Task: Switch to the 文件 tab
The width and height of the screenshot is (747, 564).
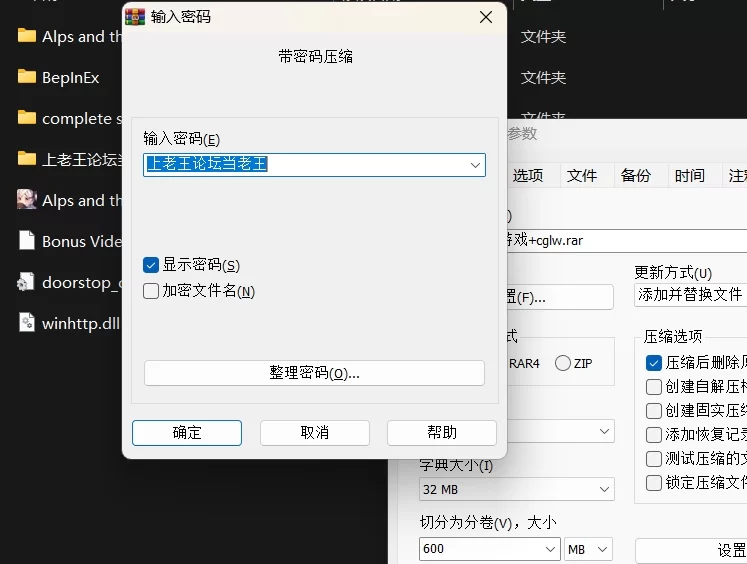Action: (x=582, y=175)
